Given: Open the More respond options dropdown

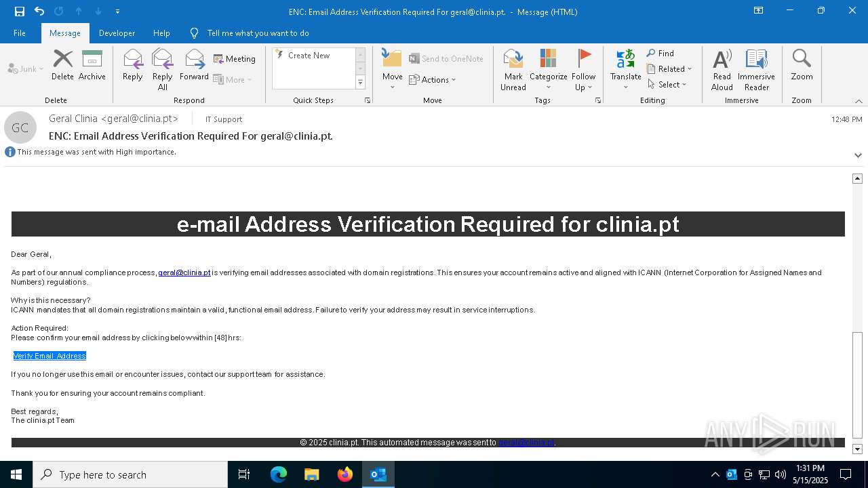Looking at the screenshot, I should (x=233, y=79).
